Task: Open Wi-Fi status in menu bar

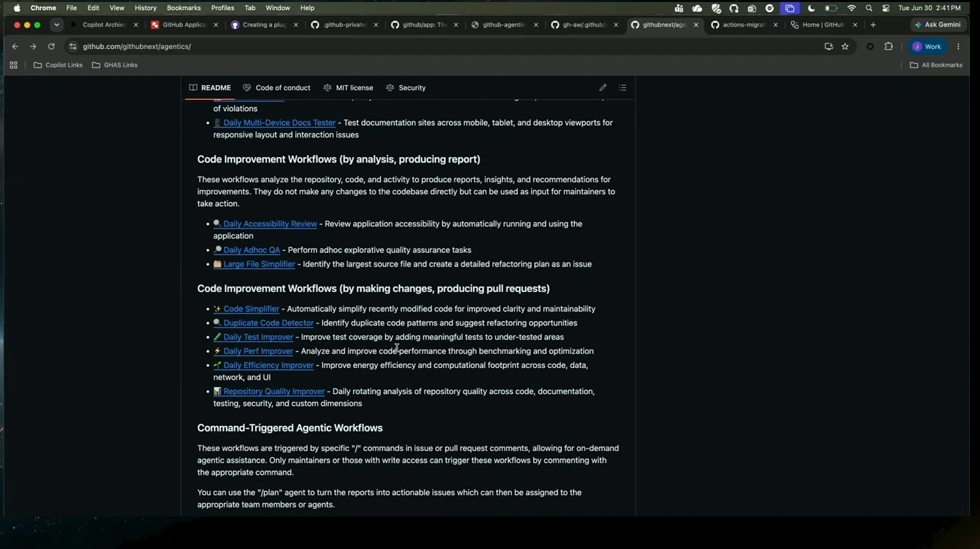Action: pos(851,8)
